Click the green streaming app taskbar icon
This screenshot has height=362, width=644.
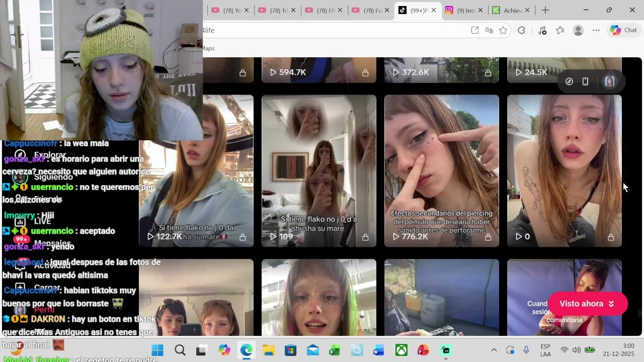tap(445, 350)
